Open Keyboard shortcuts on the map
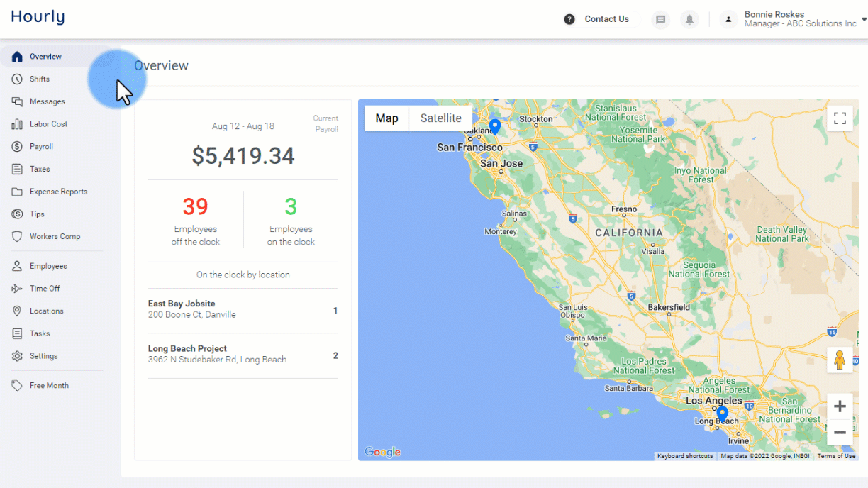Screen dimensions: 868x488 (685, 456)
